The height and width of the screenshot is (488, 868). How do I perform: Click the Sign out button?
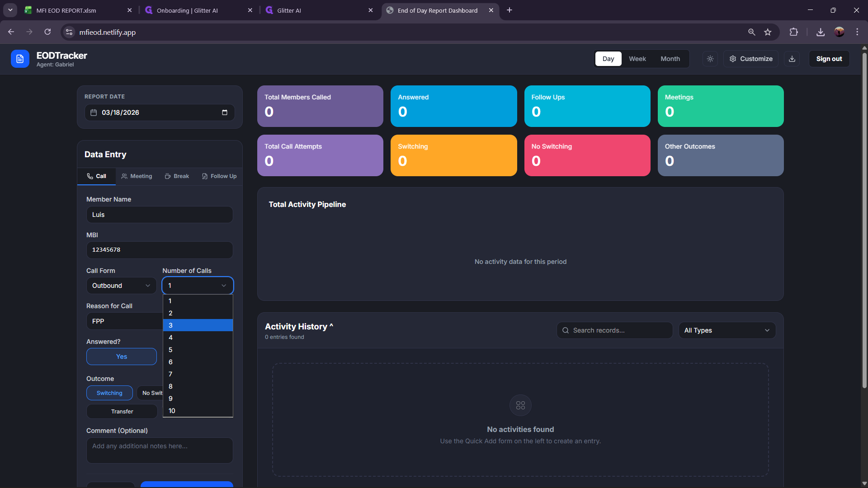click(x=829, y=59)
